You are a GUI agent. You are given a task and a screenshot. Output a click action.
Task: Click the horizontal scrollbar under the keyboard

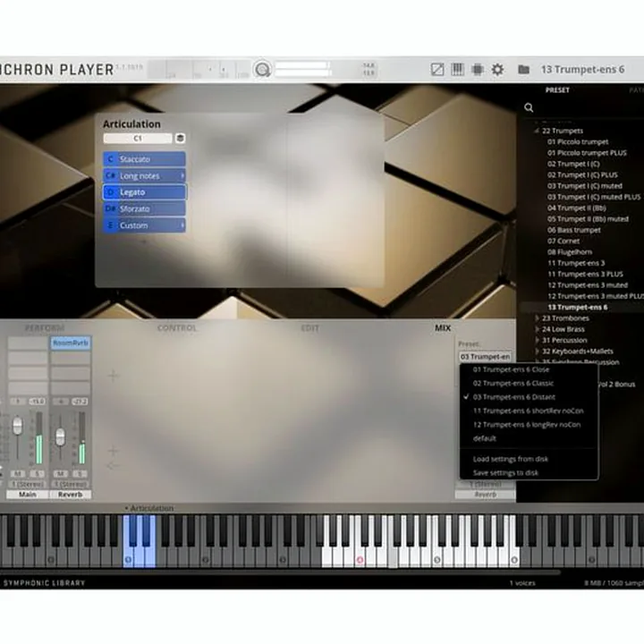tap(281, 572)
